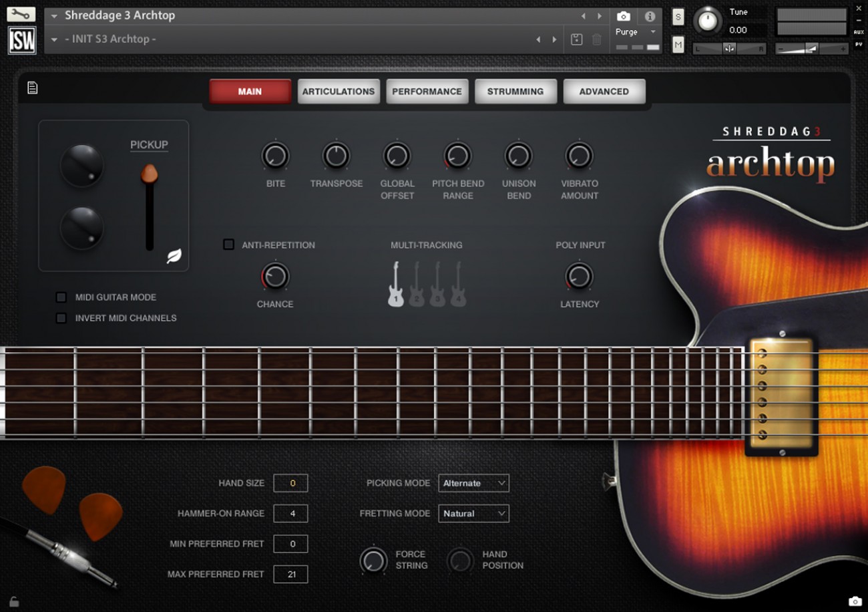Click the camera icon in the bottom-right corner
The image size is (868, 612).
point(856,601)
